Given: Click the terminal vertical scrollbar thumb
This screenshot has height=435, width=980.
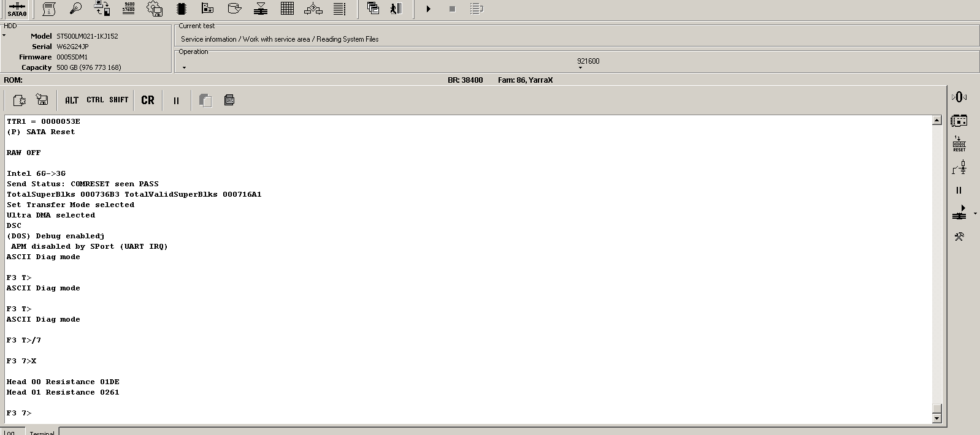Looking at the screenshot, I should coord(936,409).
